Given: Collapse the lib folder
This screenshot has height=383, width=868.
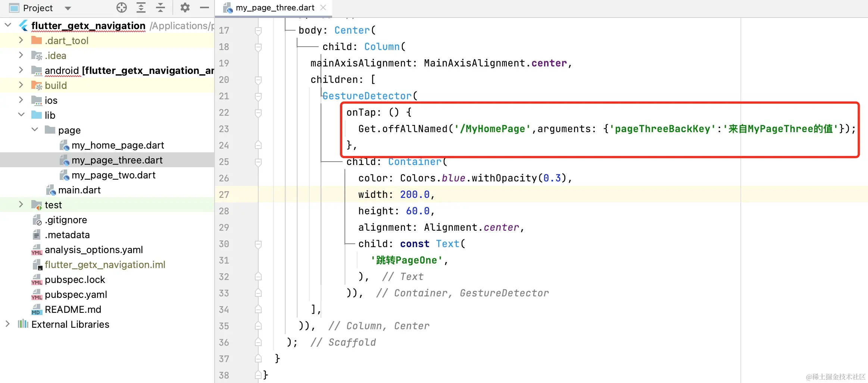Looking at the screenshot, I should point(21,115).
